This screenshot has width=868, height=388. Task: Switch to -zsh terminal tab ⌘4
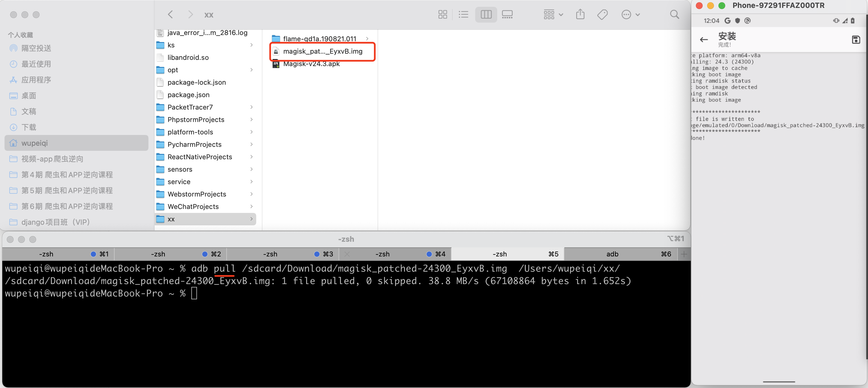tap(395, 254)
